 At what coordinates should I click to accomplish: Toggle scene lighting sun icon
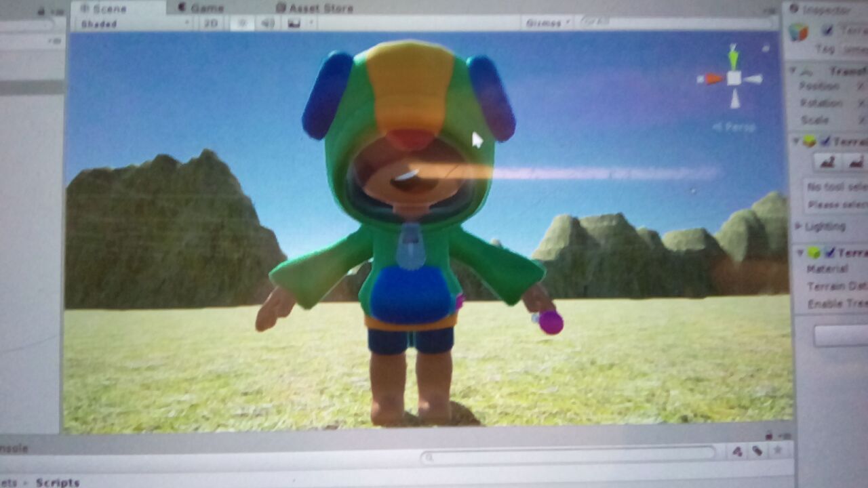pos(241,23)
